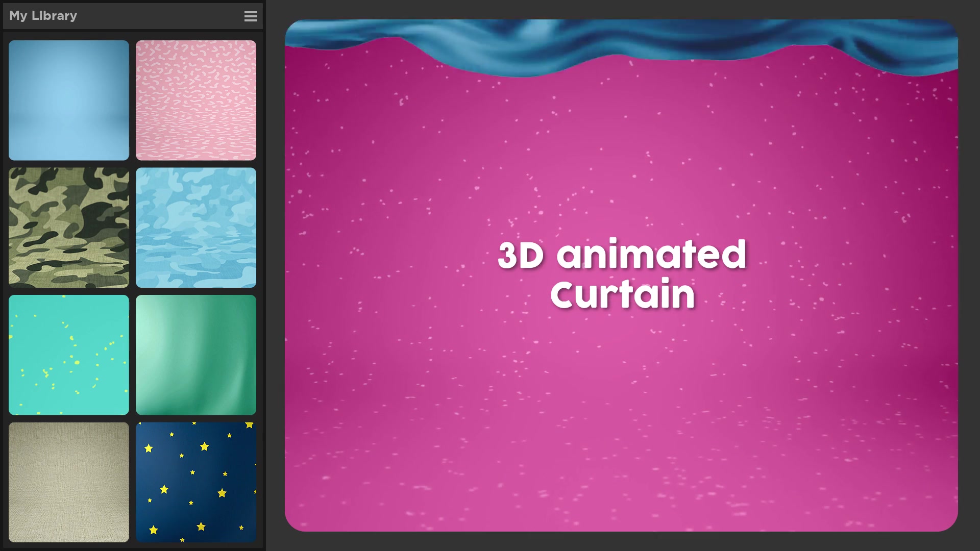Select the green gradient texture thumbnail
Viewport: 980px width, 551px height.
point(197,355)
